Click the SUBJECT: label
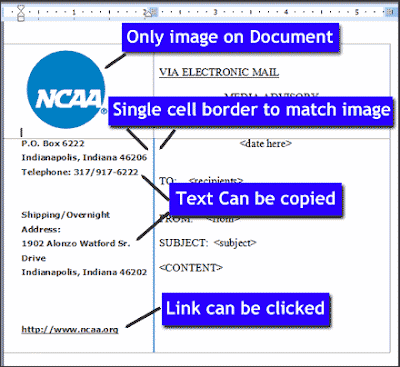400x367 pixels. [184, 243]
